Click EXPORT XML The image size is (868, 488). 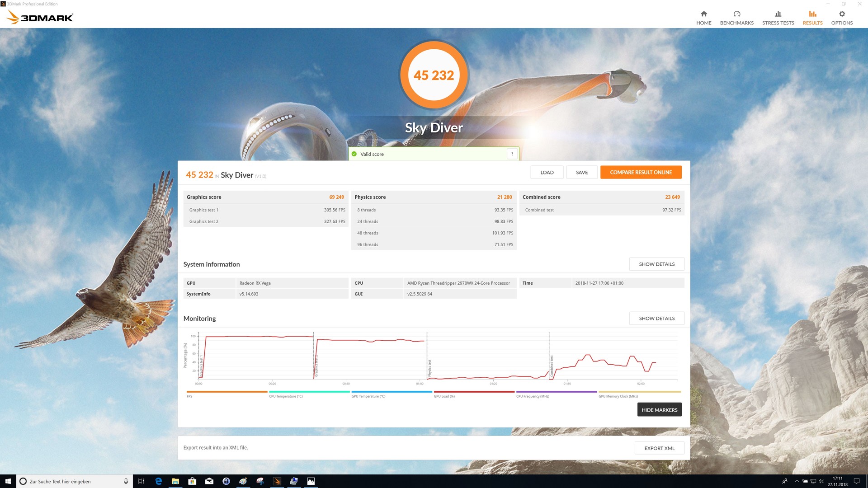click(659, 448)
